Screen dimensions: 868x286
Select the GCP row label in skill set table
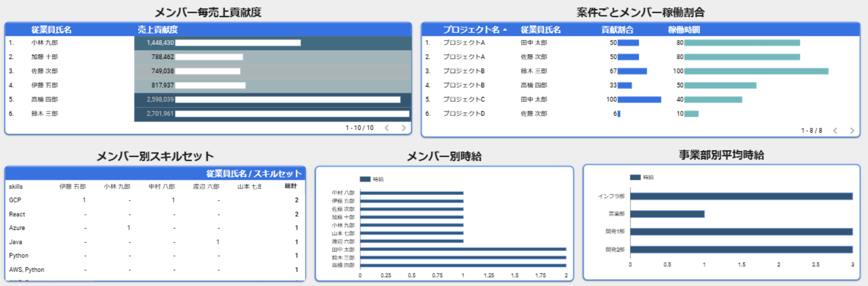pyautogui.click(x=15, y=200)
